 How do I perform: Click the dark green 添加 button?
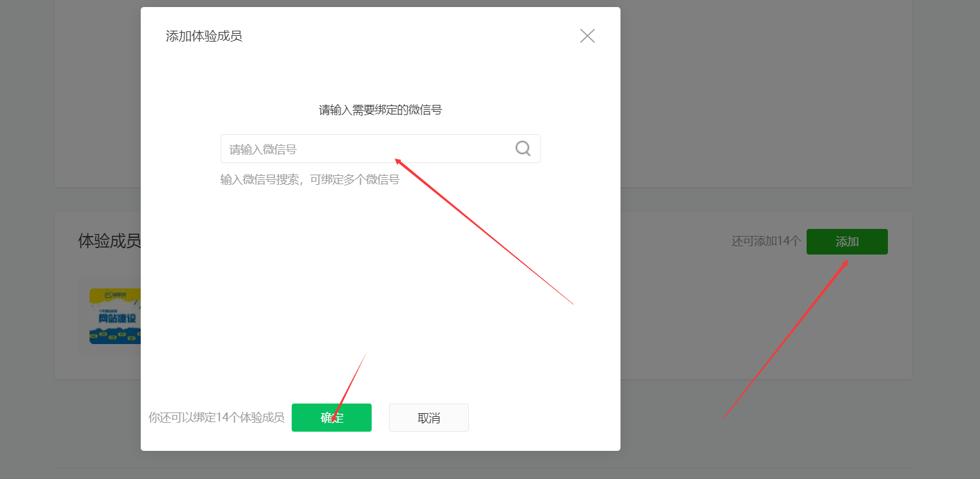[847, 242]
